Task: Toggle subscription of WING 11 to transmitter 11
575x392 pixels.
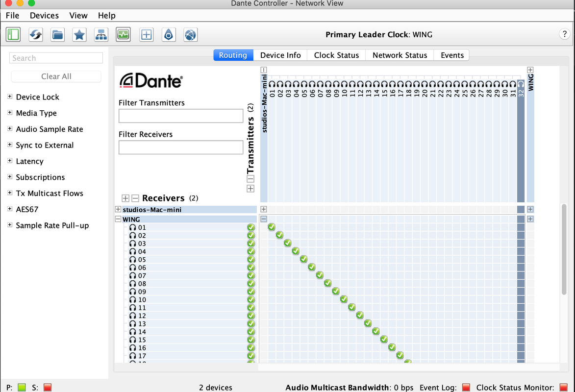Action: click(351, 307)
